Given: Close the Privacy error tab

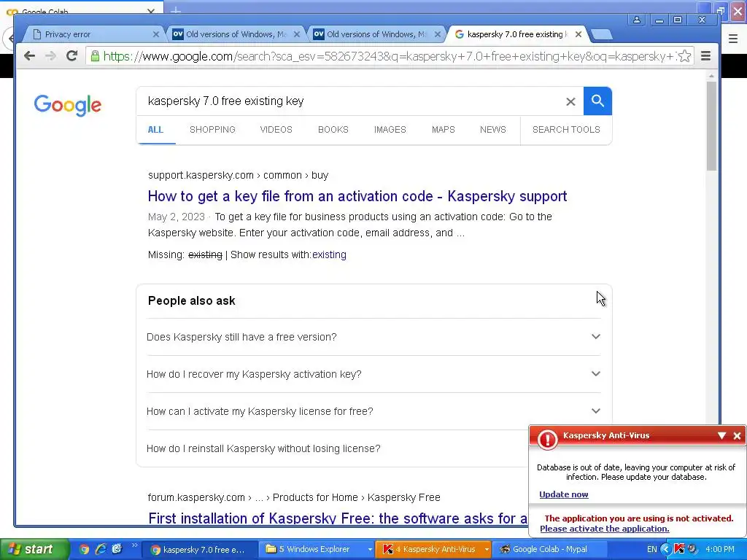Looking at the screenshot, I should click(x=156, y=34).
